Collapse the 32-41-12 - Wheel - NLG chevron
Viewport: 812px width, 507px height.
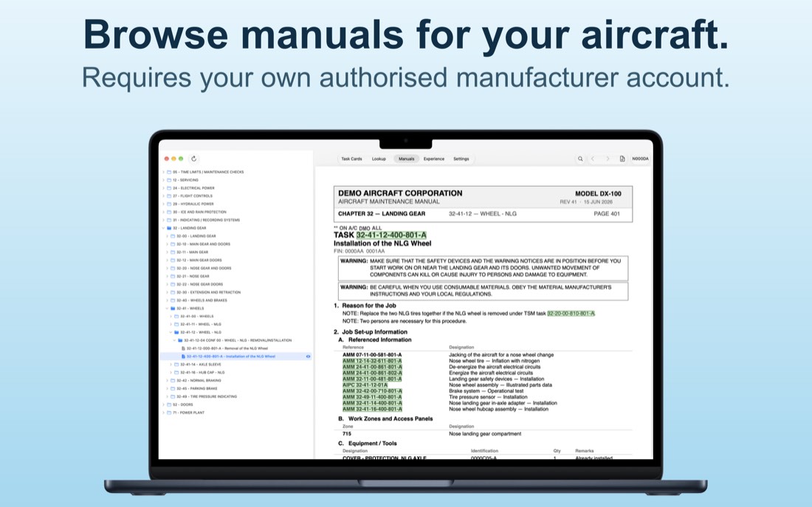click(x=171, y=333)
